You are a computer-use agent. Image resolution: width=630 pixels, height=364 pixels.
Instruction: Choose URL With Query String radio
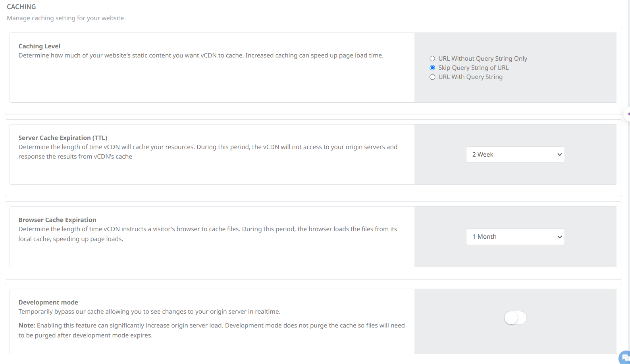pos(432,77)
